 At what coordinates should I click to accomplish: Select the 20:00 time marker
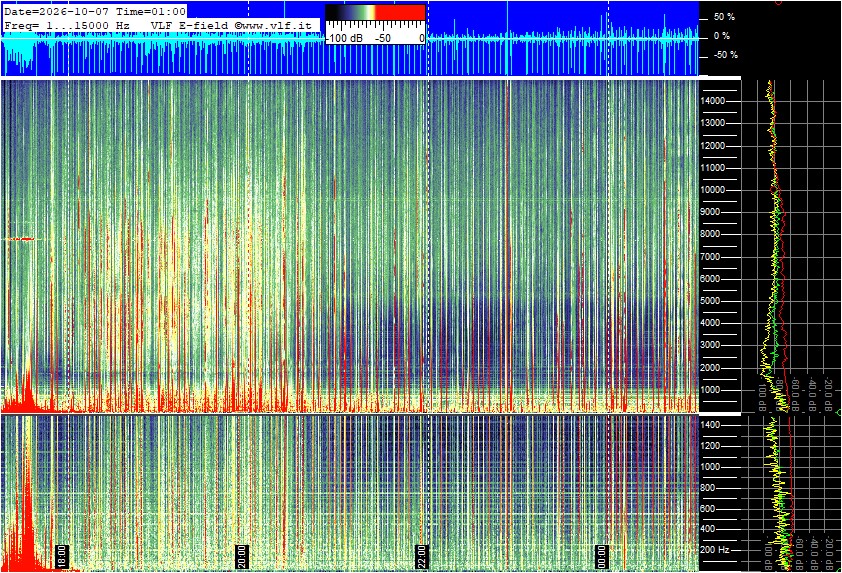pos(242,556)
